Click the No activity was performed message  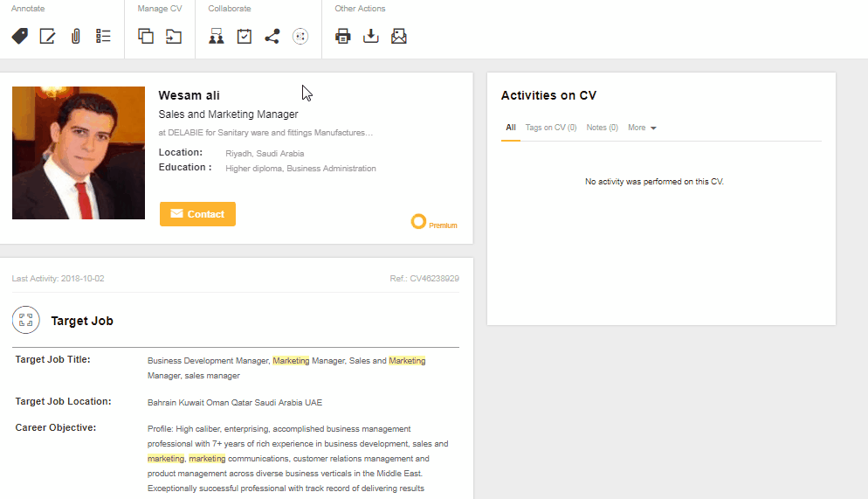click(654, 182)
